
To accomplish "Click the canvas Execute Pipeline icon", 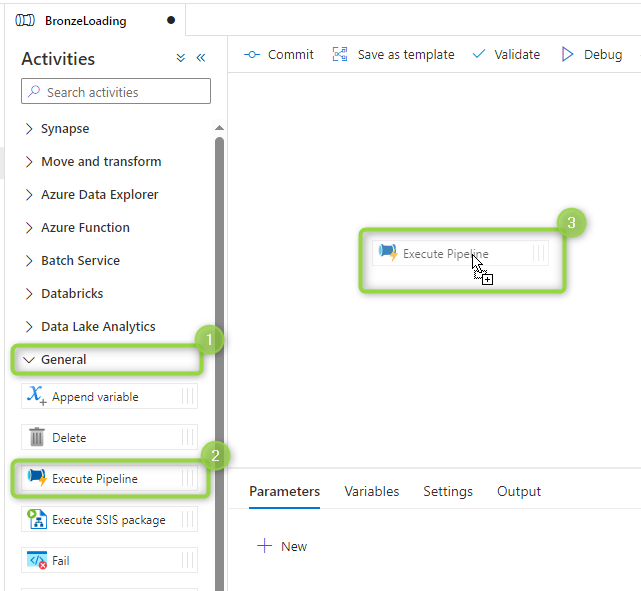I will point(388,252).
